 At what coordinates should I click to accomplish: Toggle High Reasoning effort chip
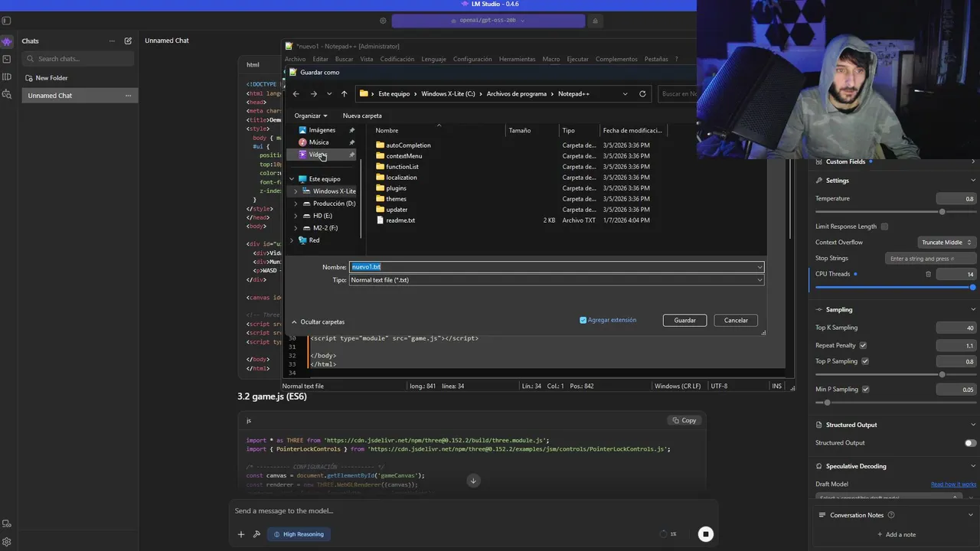tap(299, 534)
